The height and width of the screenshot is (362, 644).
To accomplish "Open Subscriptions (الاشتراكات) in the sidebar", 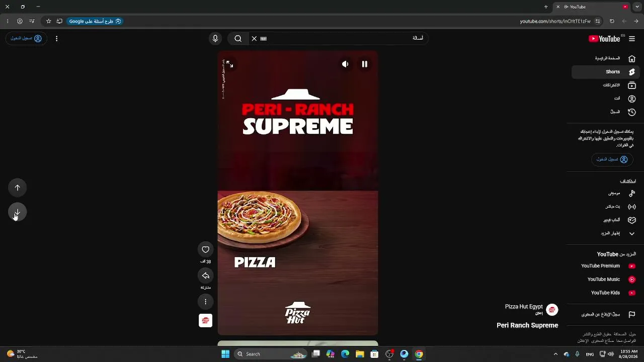I will pos(605,85).
